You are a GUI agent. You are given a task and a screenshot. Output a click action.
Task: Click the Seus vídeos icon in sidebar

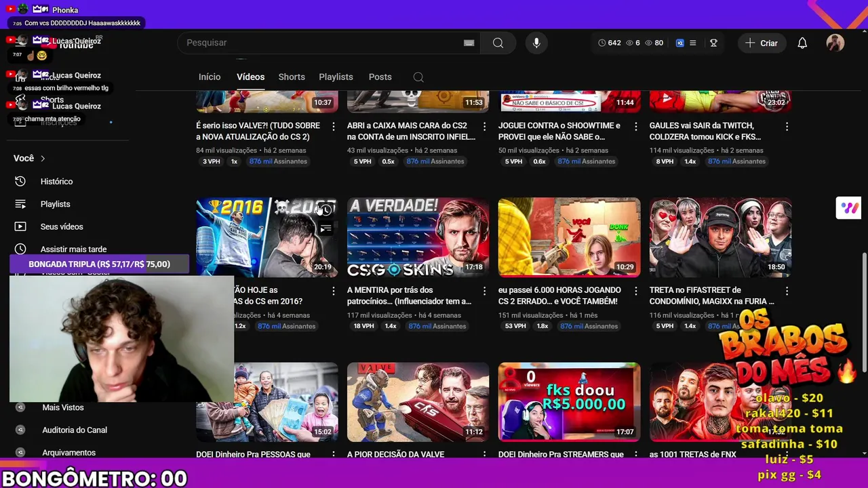pyautogui.click(x=20, y=226)
